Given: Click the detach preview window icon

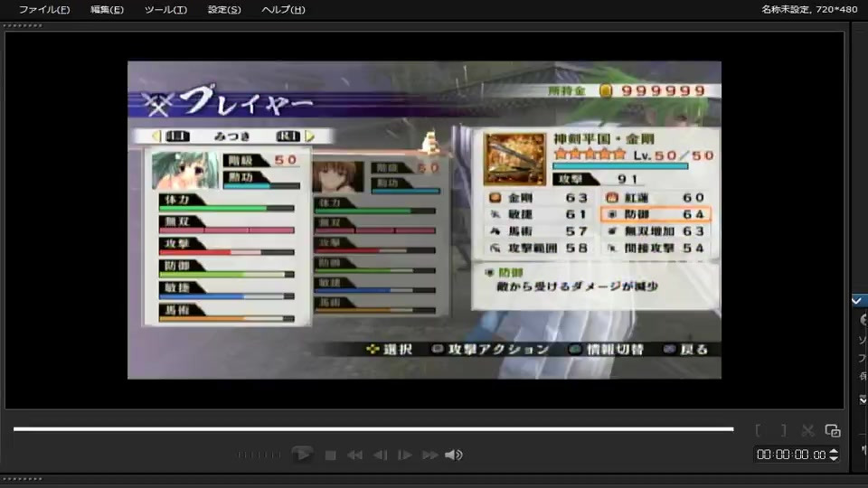Looking at the screenshot, I should point(833,430).
